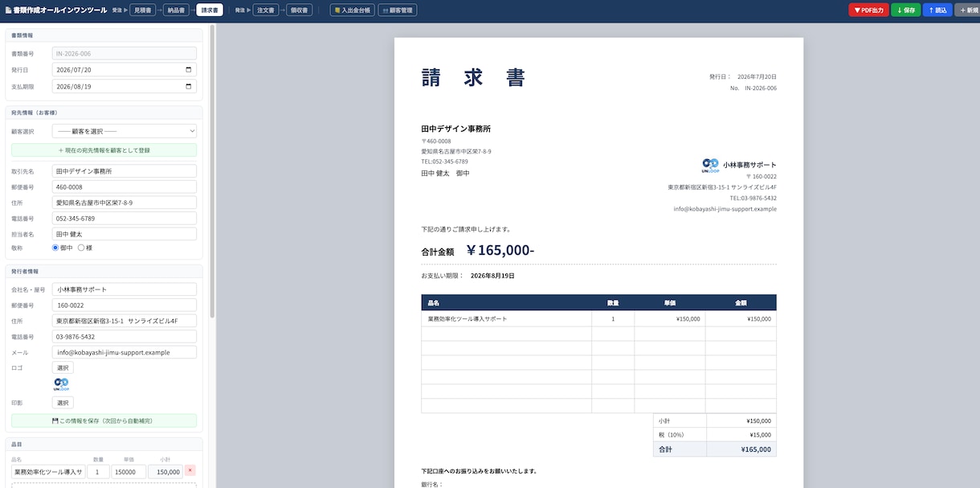The width and height of the screenshot is (980, 488).
Task: Click the 取引先名 input field
Action: (125, 171)
